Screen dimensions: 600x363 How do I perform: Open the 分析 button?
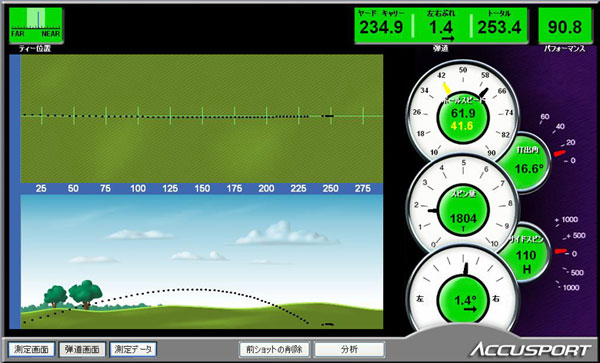click(349, 349)
